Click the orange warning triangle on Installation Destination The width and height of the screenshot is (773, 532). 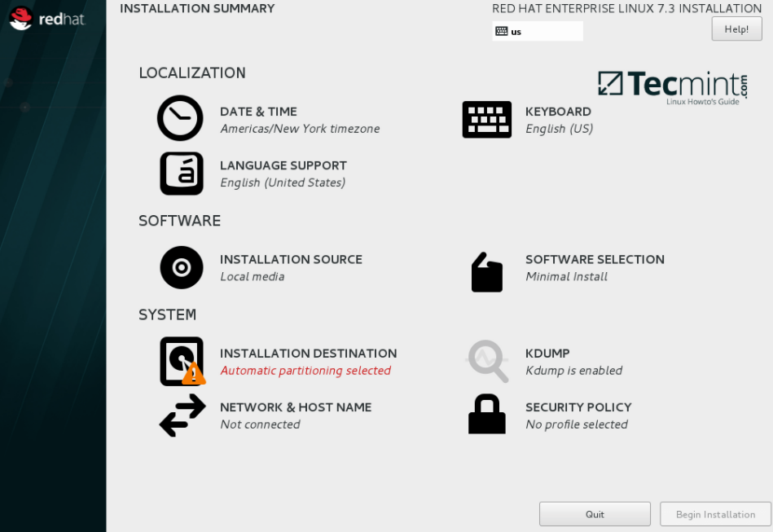pos(194,375)
